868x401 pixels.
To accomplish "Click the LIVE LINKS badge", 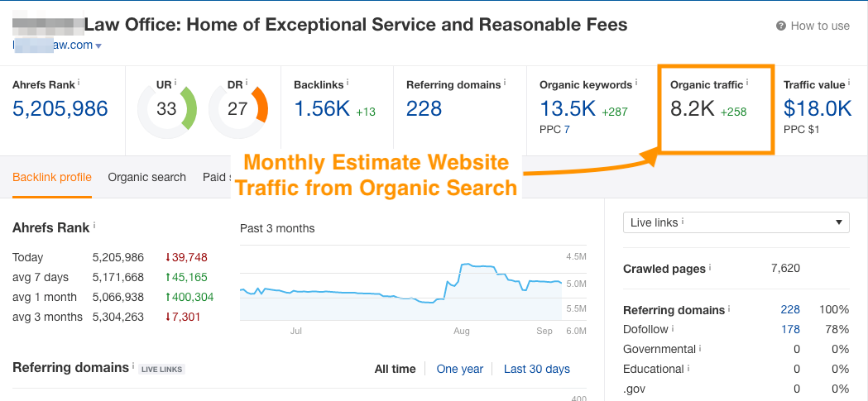I will 161,369.
